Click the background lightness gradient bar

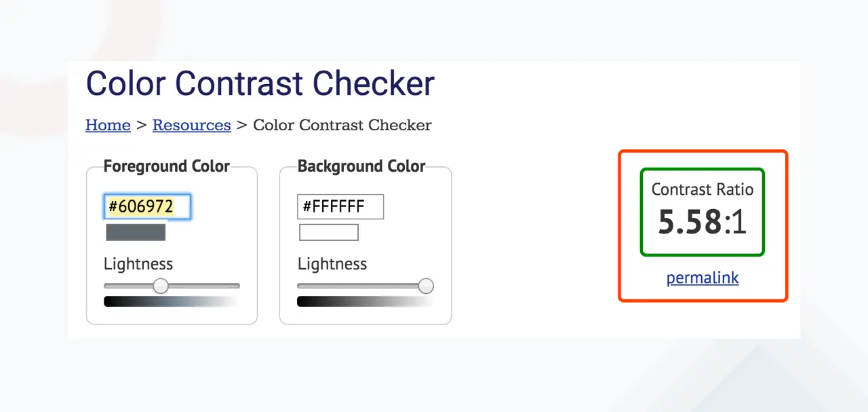[x=365, y=301]
